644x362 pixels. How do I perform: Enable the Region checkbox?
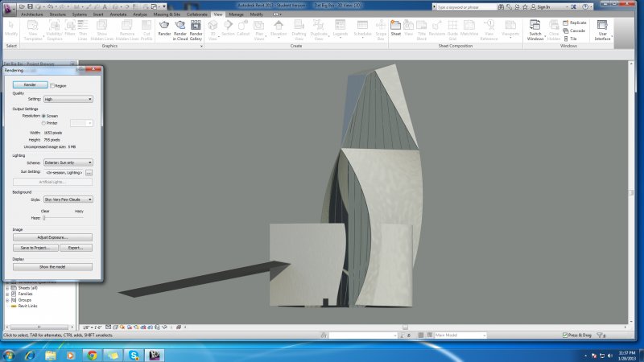coord(52,85)
